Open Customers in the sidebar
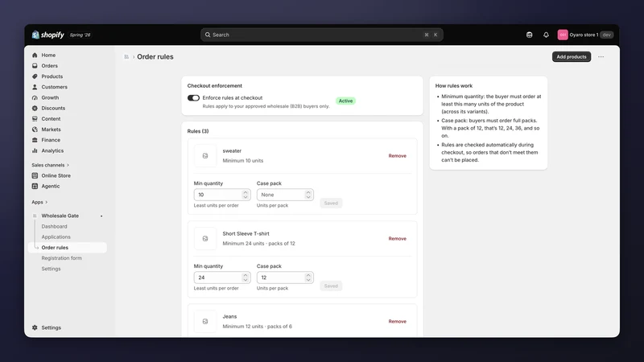This screenshot has height=362, width=644. coord(54,87)
